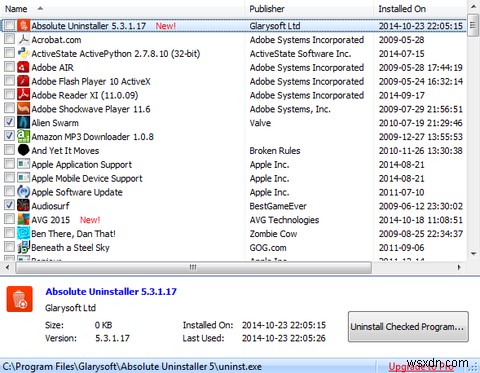
Task: Click the Adobe Flash Player icon
Action: (23, 81)
